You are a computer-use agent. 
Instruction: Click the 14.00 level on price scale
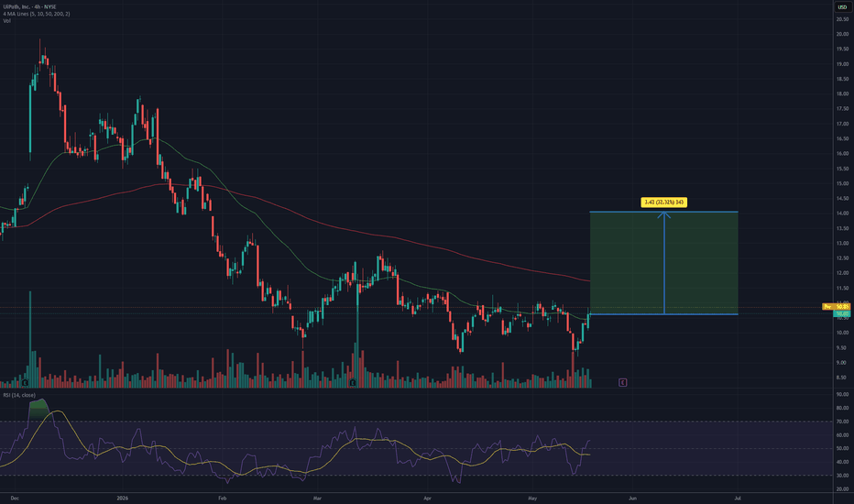842,213
